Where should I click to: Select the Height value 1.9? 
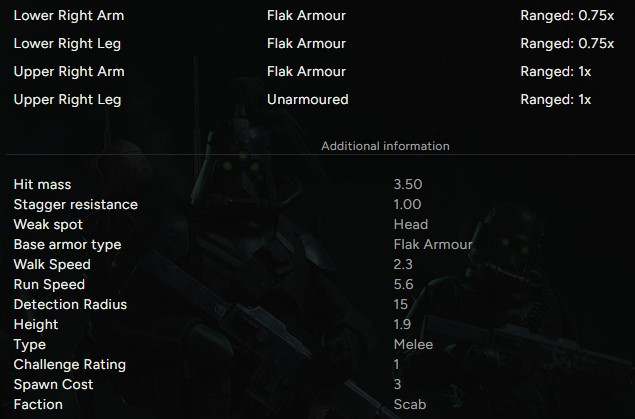click(403, 325)
